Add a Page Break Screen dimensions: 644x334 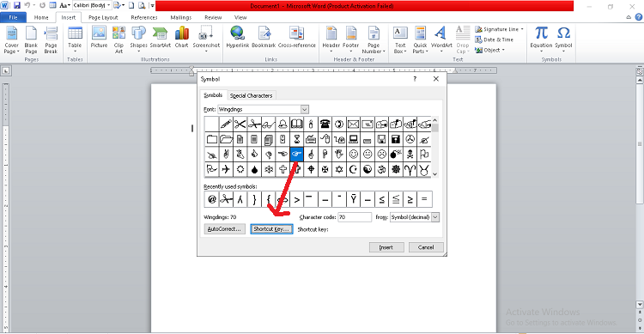[51, 39]
